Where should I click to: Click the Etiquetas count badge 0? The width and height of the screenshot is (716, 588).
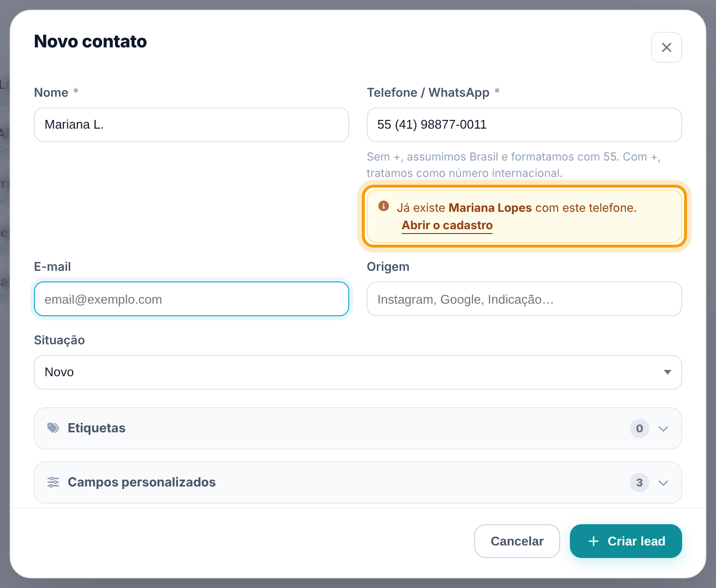(x=640, y=428)
